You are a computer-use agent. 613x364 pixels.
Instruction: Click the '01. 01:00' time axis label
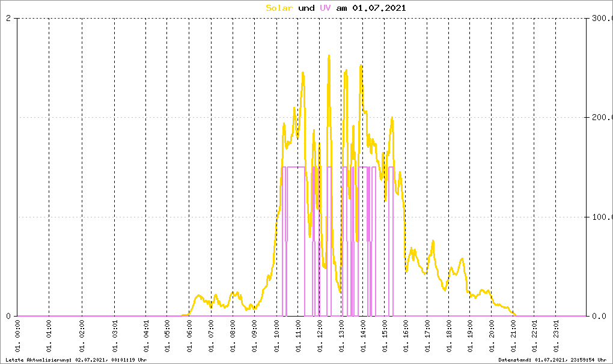[x=49, y=336]
